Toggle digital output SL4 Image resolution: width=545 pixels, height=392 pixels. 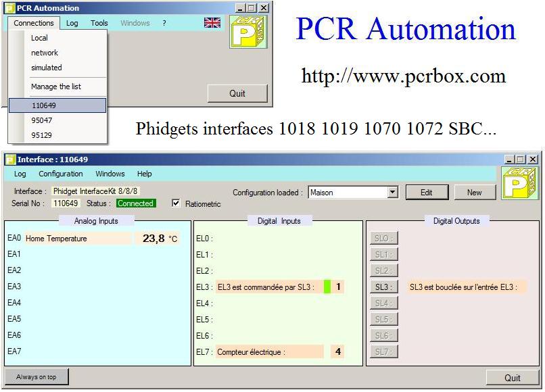pyautogui.click(x=383, y=303)
